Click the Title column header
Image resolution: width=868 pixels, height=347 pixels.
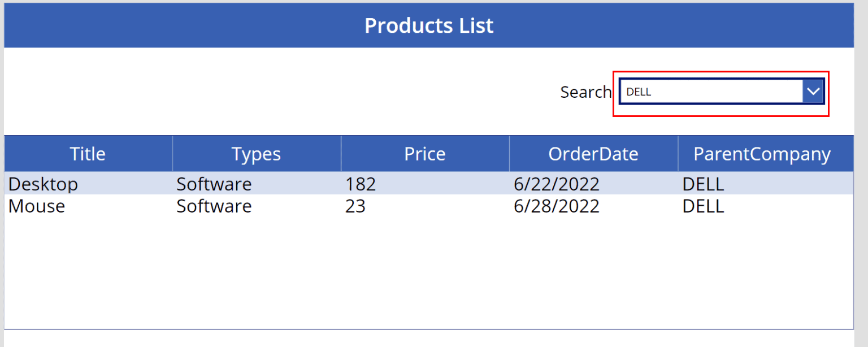[87, 153]
